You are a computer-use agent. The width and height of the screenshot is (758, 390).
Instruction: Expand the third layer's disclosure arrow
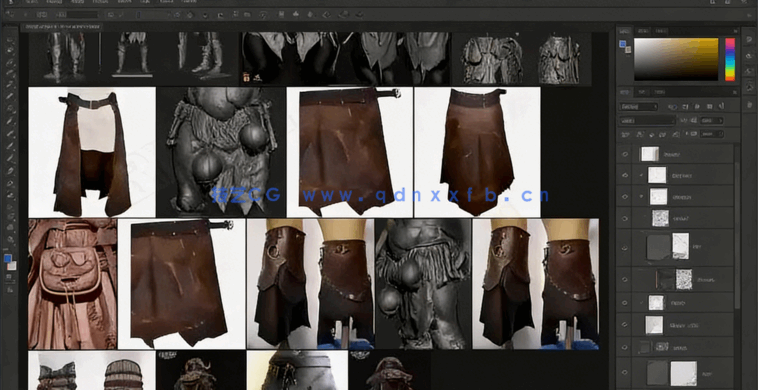641,197
